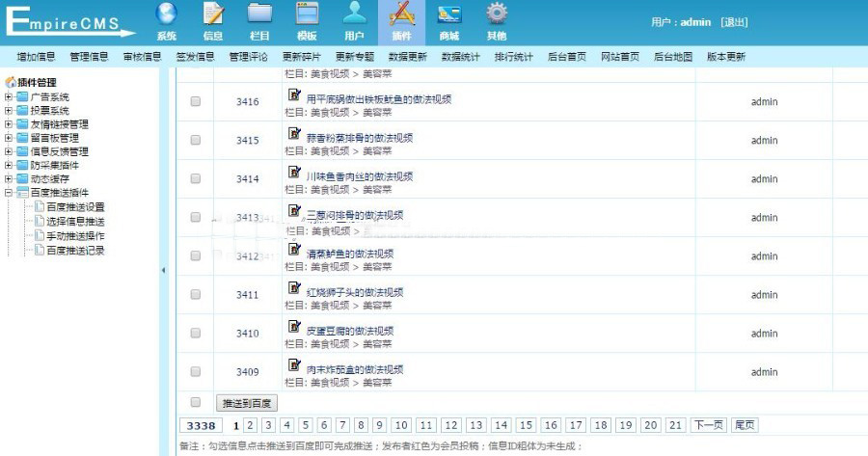Open 百度推送设置 in the plugin tree

pyautogui.click(x=75, y=207)
